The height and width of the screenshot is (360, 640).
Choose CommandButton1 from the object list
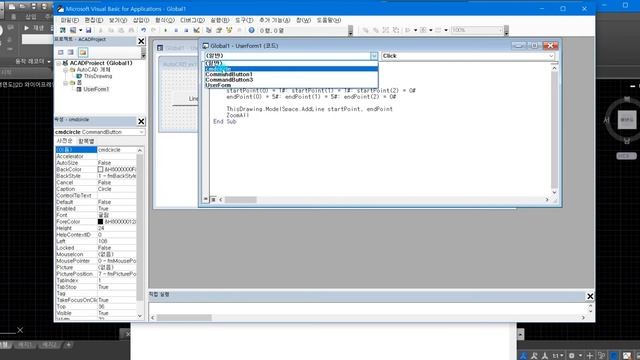(x=291, y=74)
